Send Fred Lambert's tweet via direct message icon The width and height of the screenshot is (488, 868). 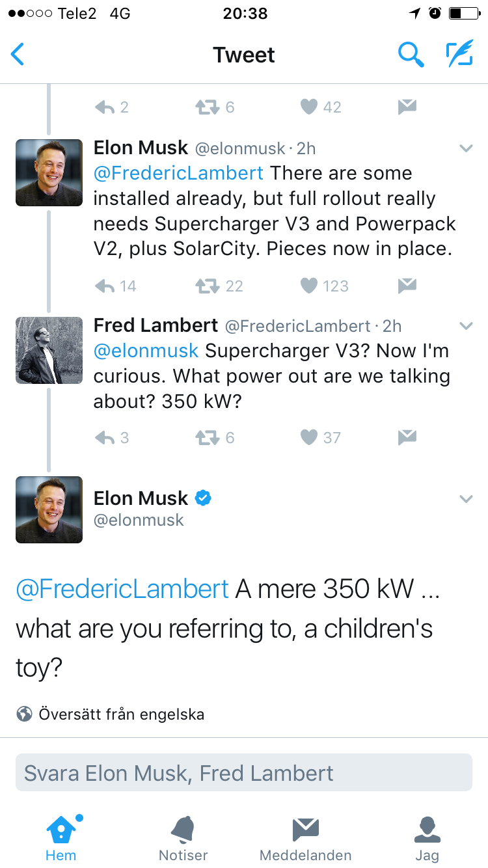click(407, 437)
